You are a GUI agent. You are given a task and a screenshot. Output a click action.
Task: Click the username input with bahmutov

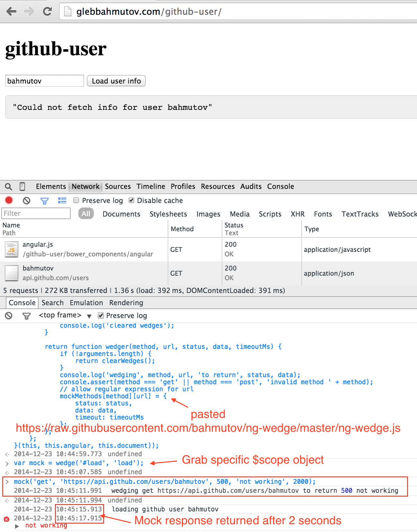click(44, 81)
